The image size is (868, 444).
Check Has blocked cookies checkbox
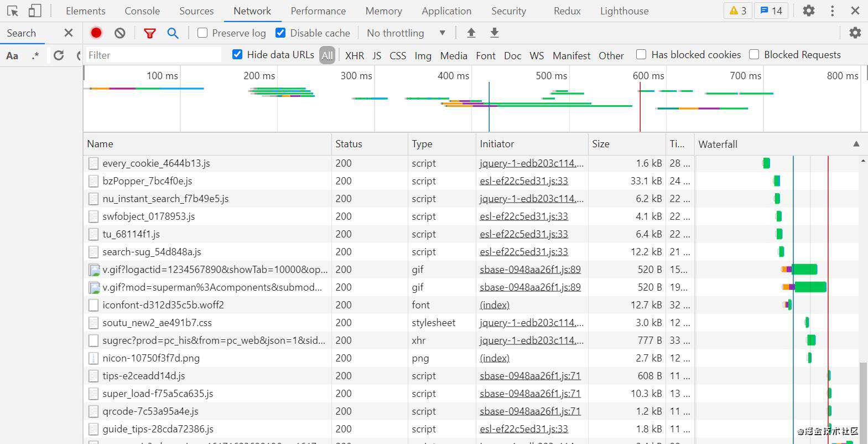tap(641, 54)
